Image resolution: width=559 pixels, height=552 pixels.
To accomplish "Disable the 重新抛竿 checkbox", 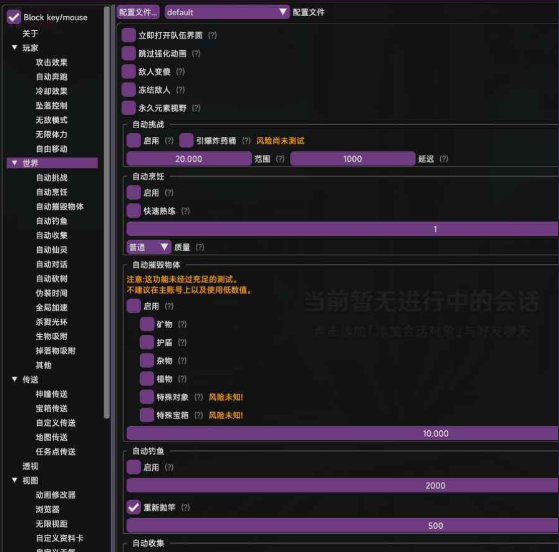I will (x=134, y=507).
